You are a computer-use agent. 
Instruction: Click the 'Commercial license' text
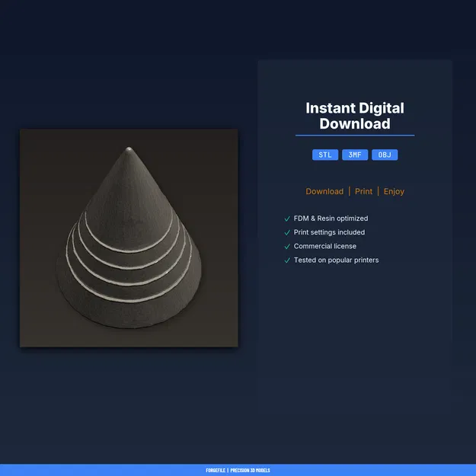324,246
